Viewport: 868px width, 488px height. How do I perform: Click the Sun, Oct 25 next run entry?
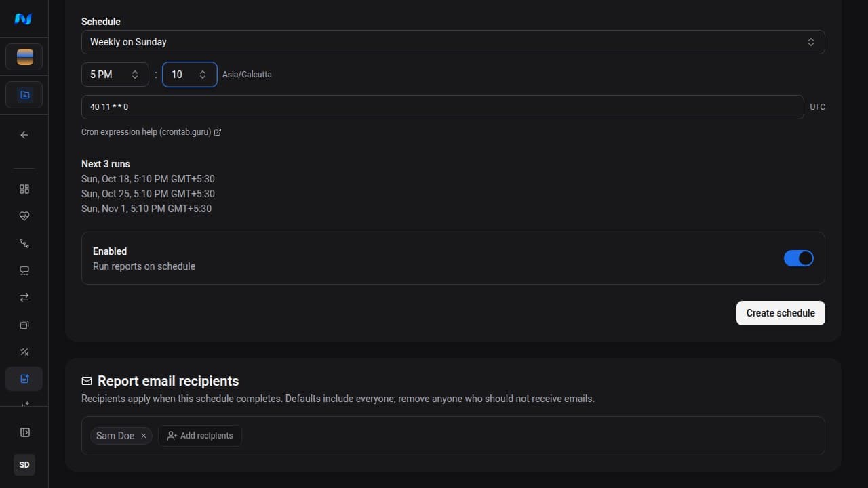click(x=148, y=194)
